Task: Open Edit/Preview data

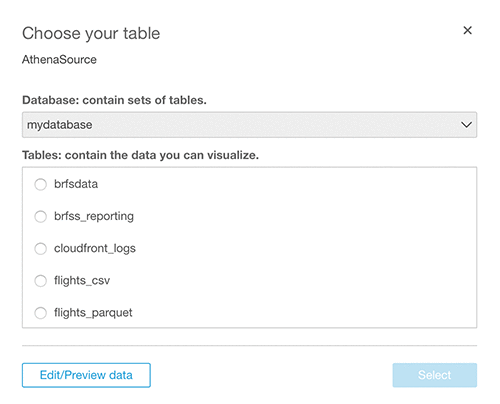Action: tap(86, 375)
